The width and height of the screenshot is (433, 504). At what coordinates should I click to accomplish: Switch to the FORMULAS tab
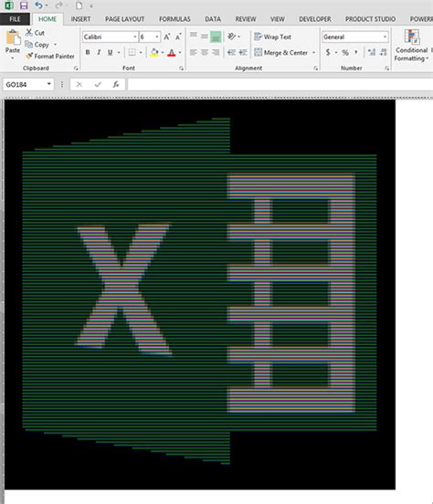(x=174, y=19)
